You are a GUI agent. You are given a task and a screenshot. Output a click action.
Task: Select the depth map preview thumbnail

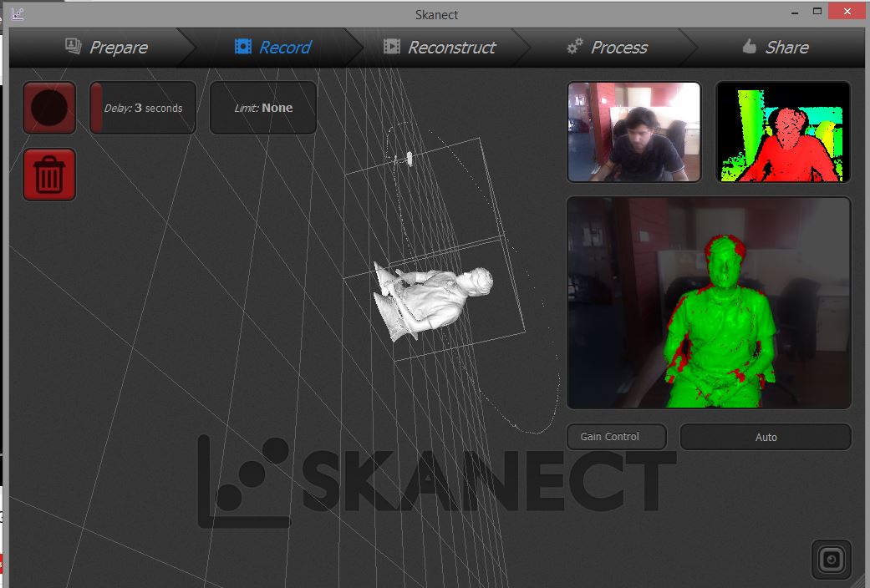click(x=783, y=132)
